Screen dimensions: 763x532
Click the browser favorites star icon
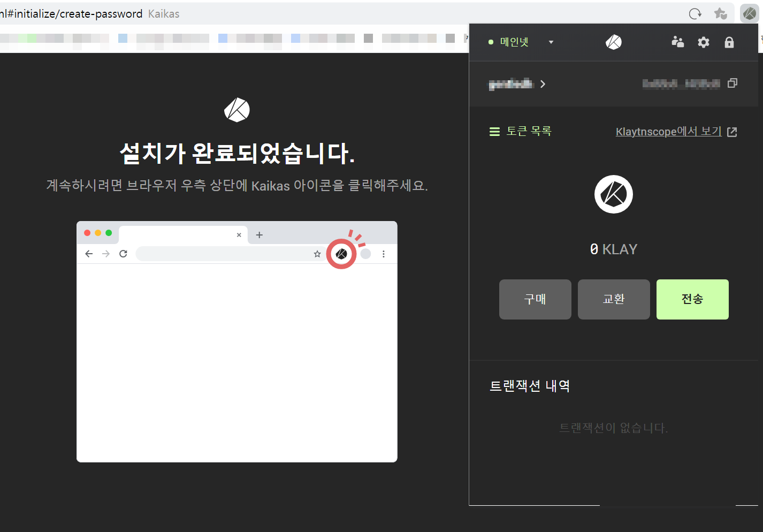[721, 14]
